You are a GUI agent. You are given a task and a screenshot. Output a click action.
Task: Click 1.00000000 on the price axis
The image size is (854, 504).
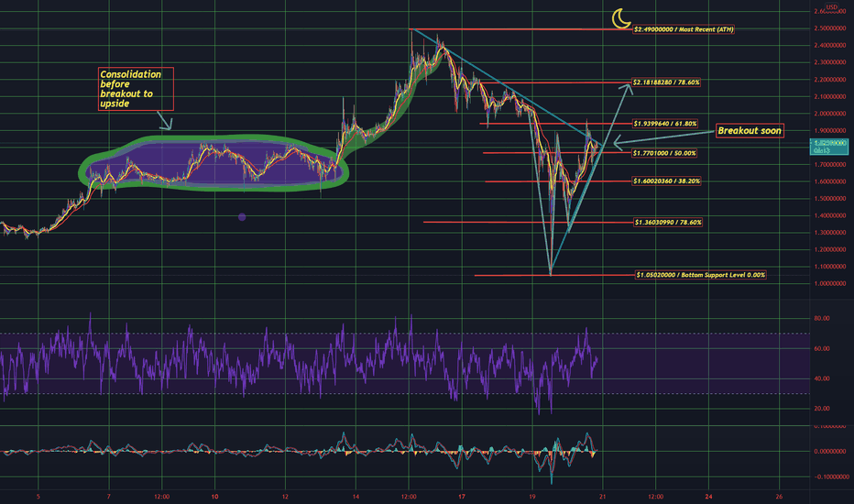pos(829,284)
